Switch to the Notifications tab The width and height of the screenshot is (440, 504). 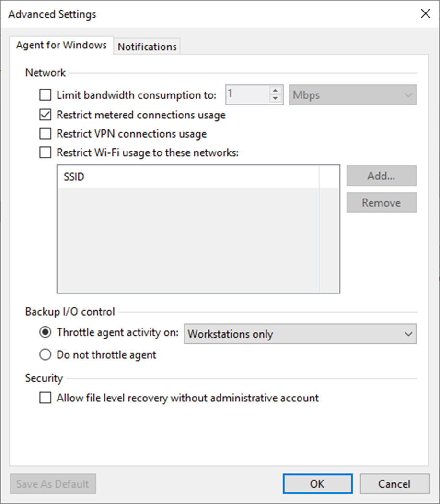pos(147,47)
